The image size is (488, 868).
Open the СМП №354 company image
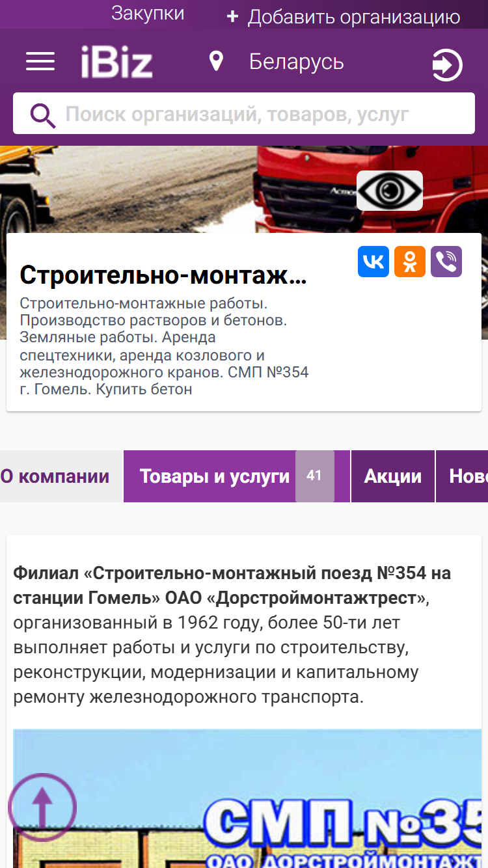pyautogui.click(x=247, y=798)
